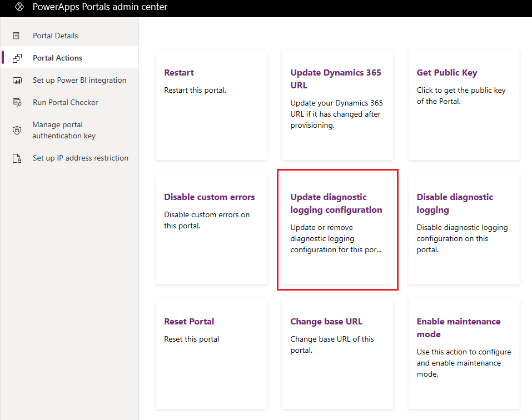532x420 pixels.
Task: Click the Portal Actions squares icon
Action: tap(17, 58)
